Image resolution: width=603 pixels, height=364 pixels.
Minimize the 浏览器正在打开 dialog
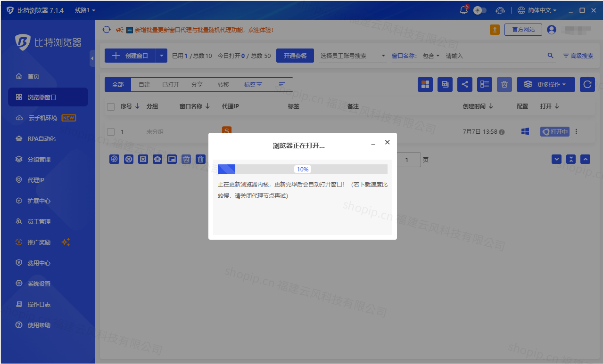pos(373,145)
